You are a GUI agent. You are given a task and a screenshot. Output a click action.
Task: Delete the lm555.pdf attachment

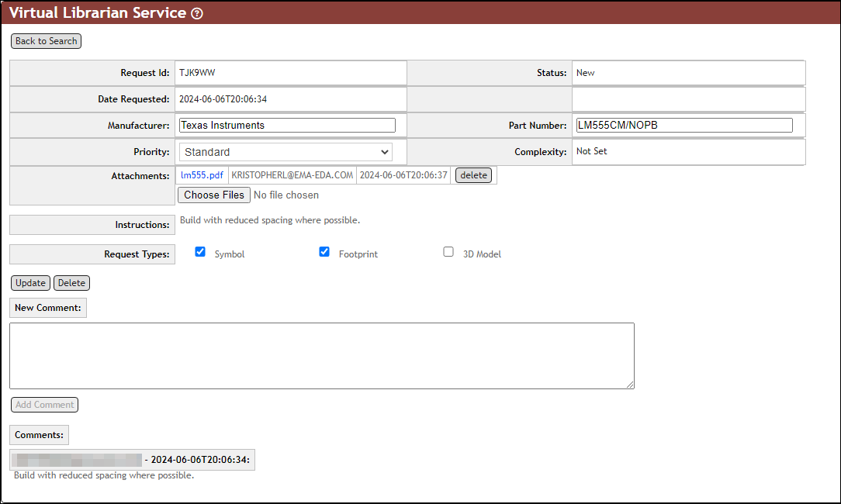(473, 174)
